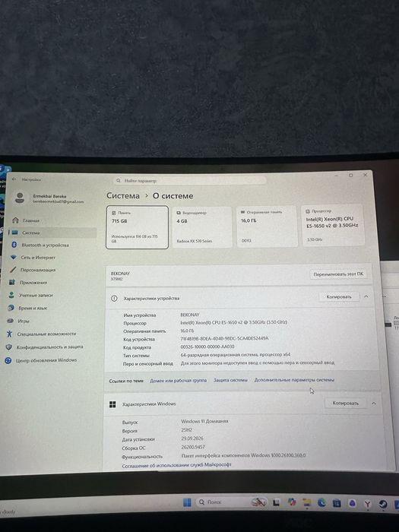
Task: Click Версия value 25H2
Action: [x=187, y=430]
